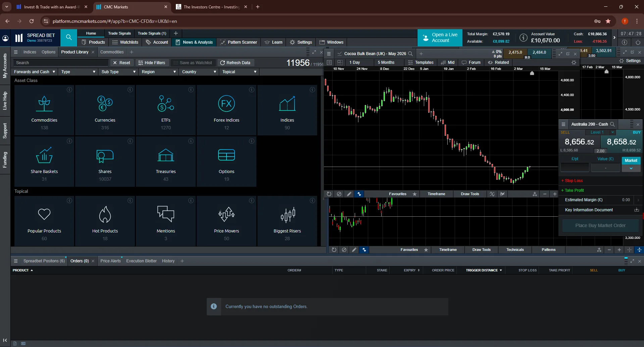644x347 pixels.
Task: Open the Sub Type filter dropdown
Action: point(118,72)
